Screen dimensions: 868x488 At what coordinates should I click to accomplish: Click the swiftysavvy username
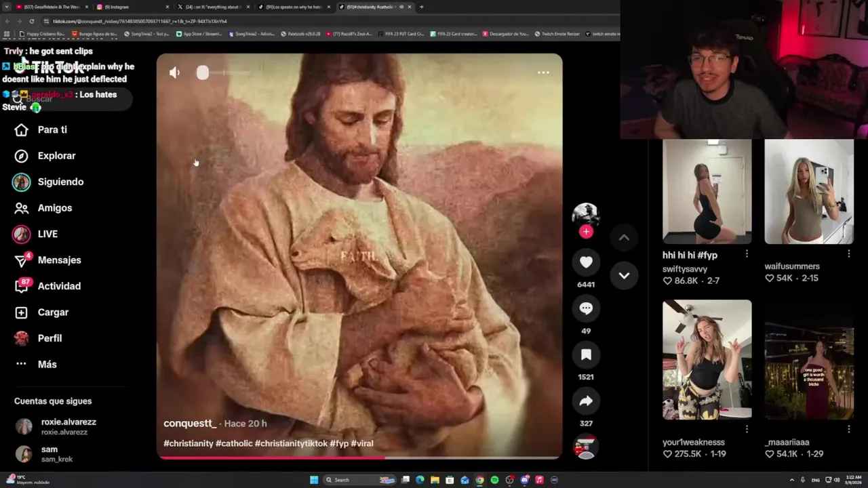tap(685, 269)
